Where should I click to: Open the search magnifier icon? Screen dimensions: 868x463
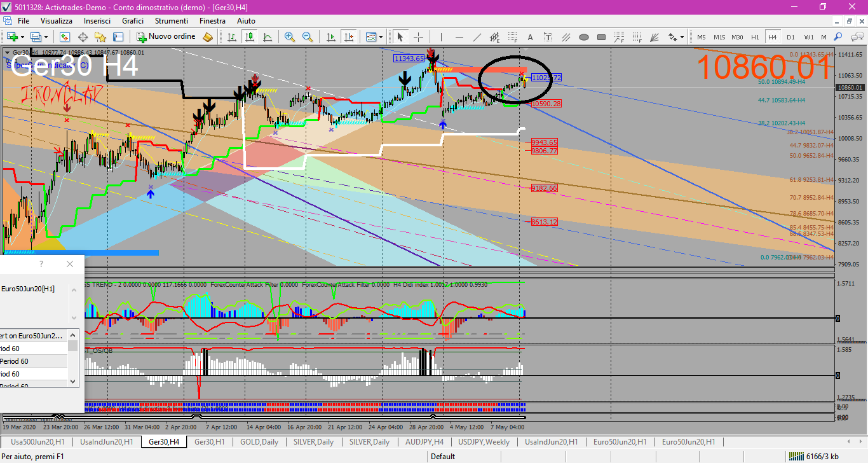coord(838,37)
